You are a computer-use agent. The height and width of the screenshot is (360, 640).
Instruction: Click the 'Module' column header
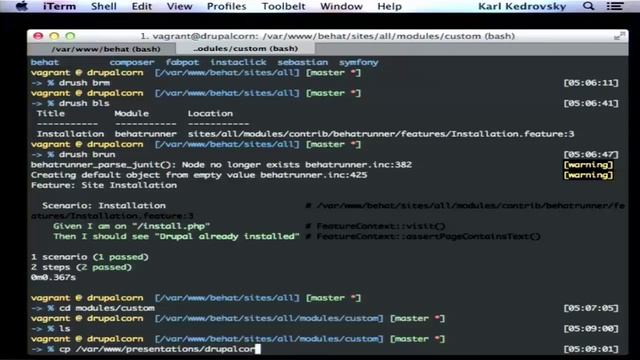click(131, 113)
